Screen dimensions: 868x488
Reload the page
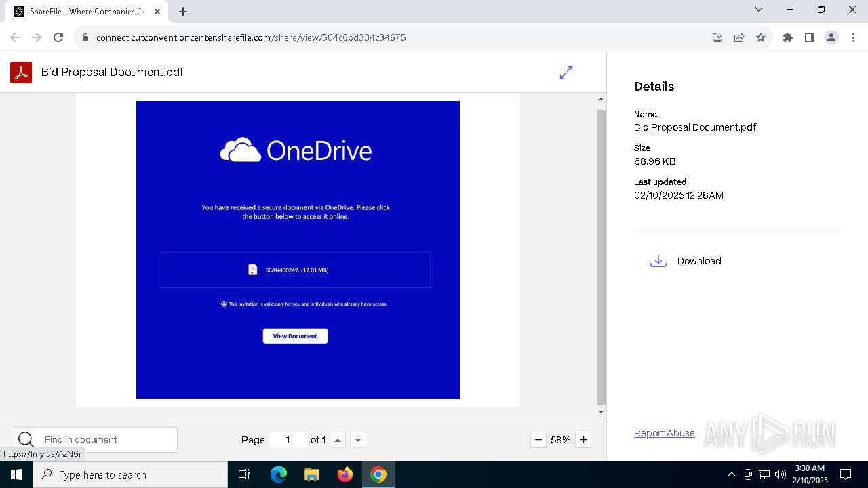coord(58,37)
